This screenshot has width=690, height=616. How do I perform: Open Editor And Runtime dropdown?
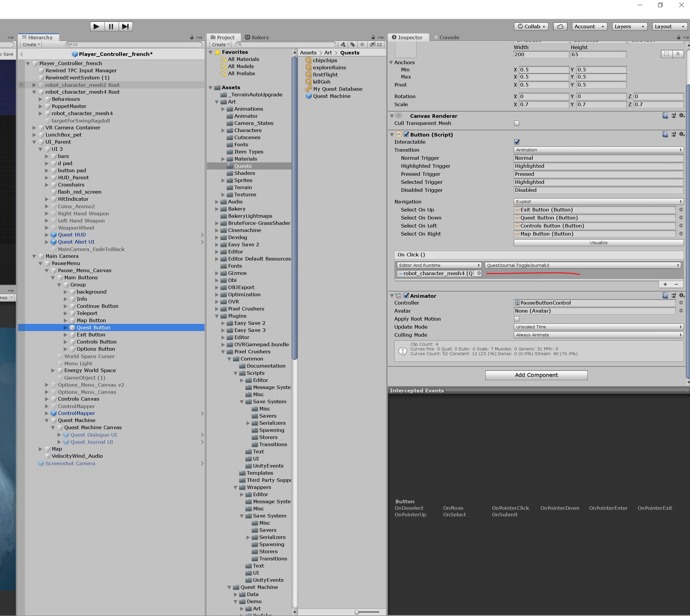[439, 265]
